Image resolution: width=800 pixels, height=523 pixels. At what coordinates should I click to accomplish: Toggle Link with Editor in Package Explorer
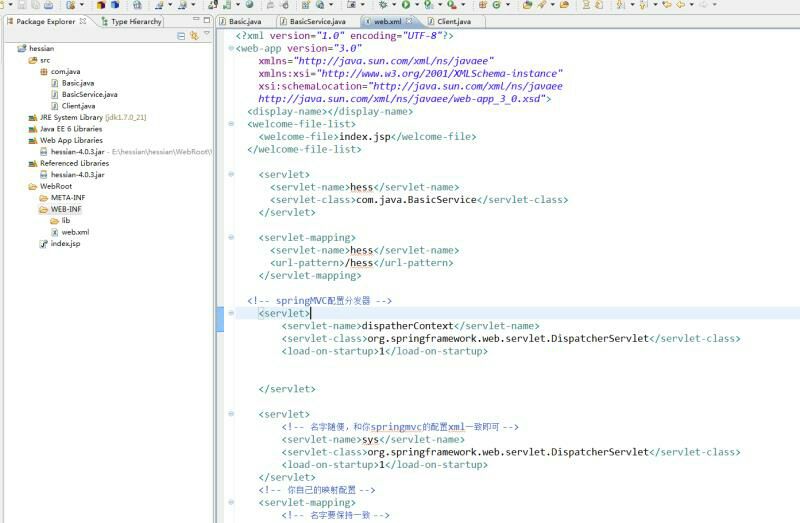pyautogui.click(x=193, y=35)
